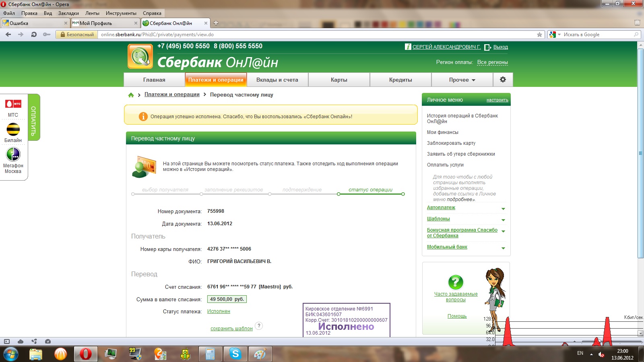Reload the page with the refresh icon
Image resolution: width=644 pixels, height=362 pixels.
tap(34, 35)
